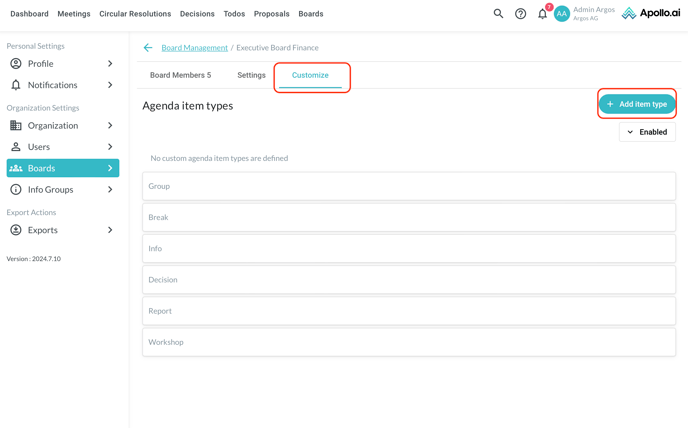The width and height of the screenshot is (688, 428).
Task: Click the Add item type button
Action: (637, 104)
